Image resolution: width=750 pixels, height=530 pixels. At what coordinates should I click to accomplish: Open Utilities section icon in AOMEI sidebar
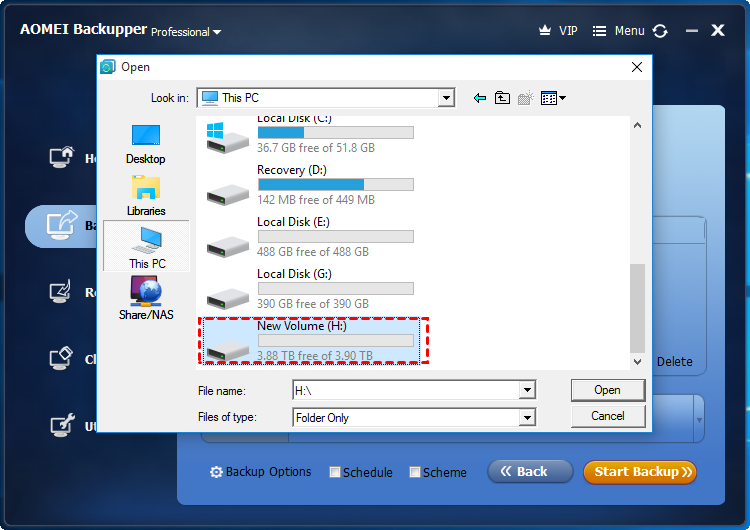tap(62, 424)
